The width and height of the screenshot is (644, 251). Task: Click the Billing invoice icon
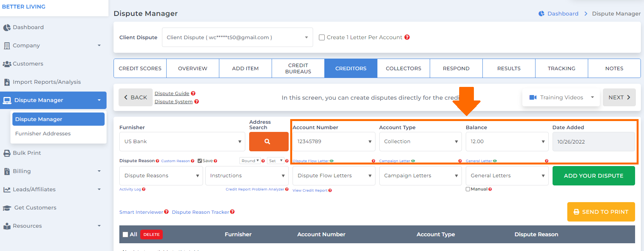pos(7,171)
